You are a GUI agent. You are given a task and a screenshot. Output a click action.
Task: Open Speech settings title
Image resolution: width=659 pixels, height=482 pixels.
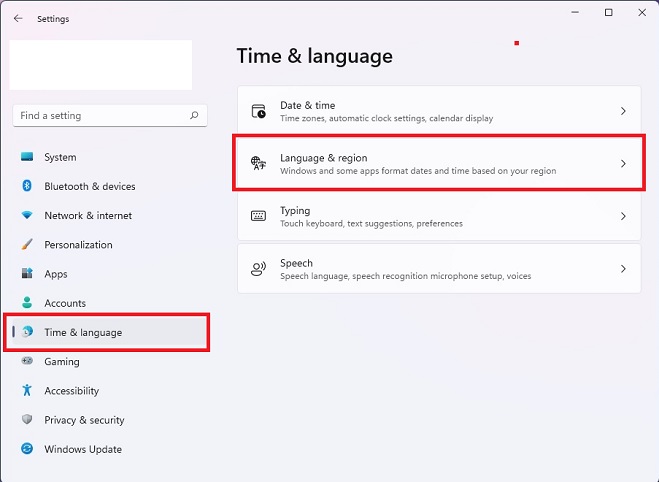(x=296, y=263)
